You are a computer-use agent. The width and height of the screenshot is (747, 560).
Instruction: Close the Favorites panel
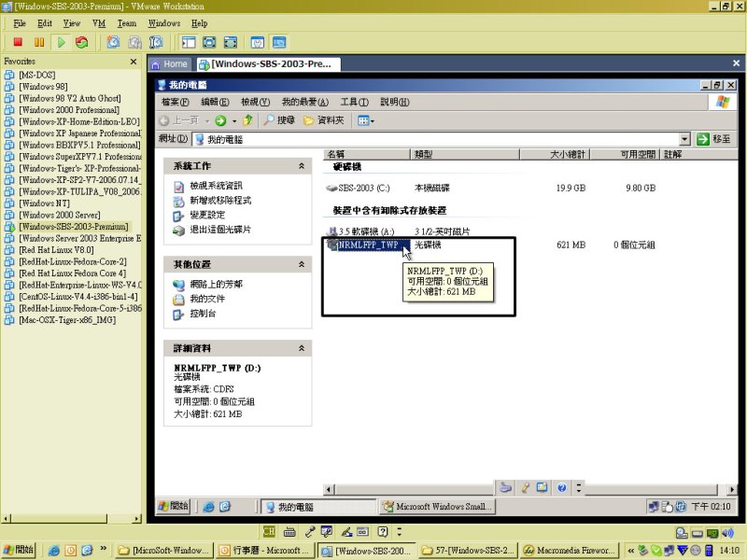pos(134,62)
